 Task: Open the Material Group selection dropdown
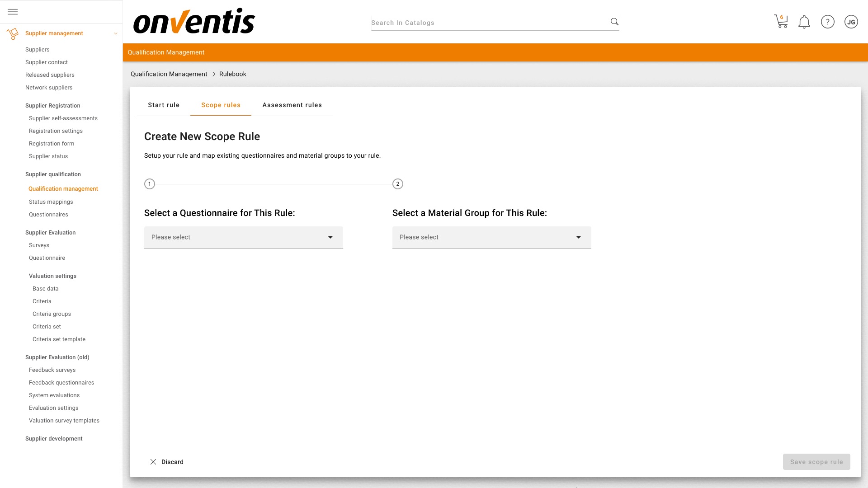(491, 237)
